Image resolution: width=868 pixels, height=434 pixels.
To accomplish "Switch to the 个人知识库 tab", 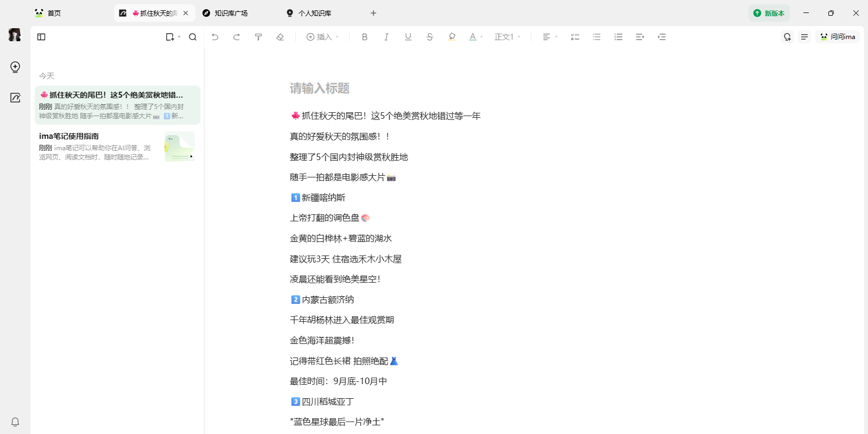I will 314,13.
